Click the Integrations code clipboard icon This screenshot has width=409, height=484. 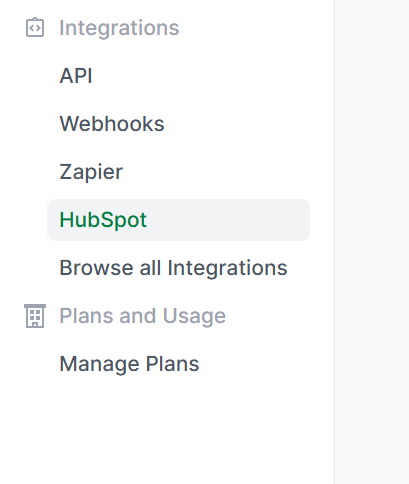[x=35, y=28]
